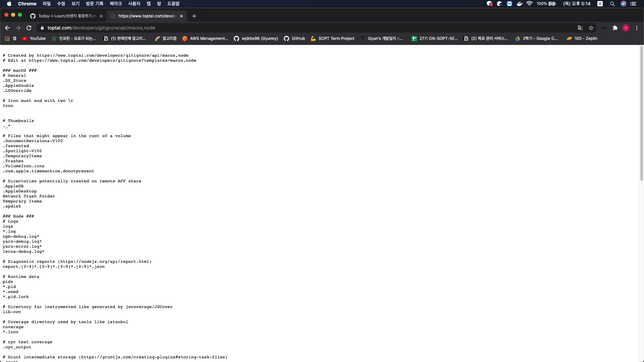The width and height of the screenshot is (644, 362).
Task: Click the page vertical scrollbar
Action: point(641,114)
